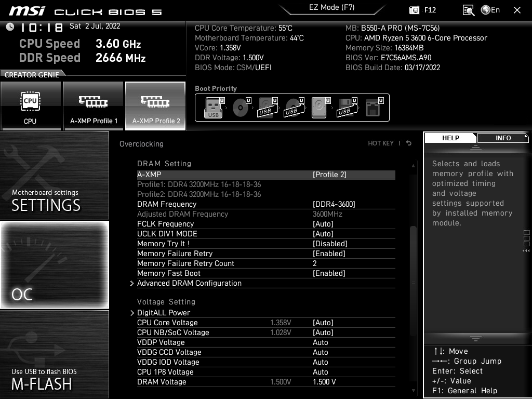Select the USB key boot device icon
The image size is (532, 399).
213,108
